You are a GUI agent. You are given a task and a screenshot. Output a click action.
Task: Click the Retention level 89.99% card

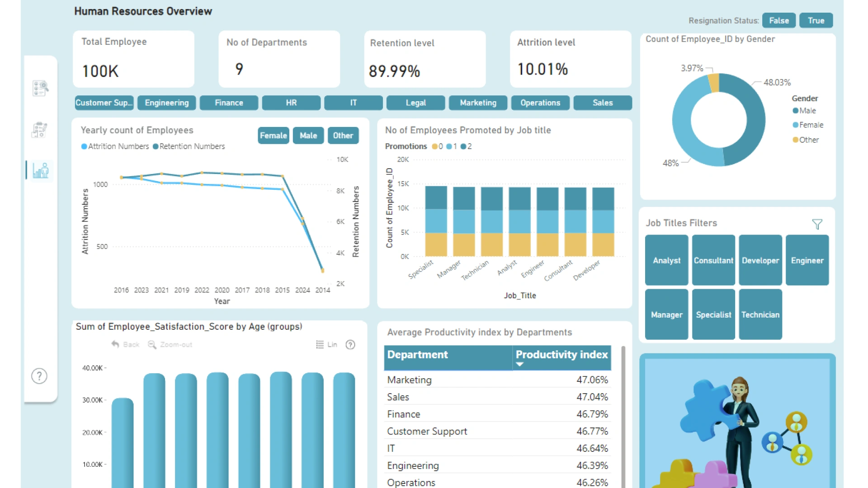point(425,59)
